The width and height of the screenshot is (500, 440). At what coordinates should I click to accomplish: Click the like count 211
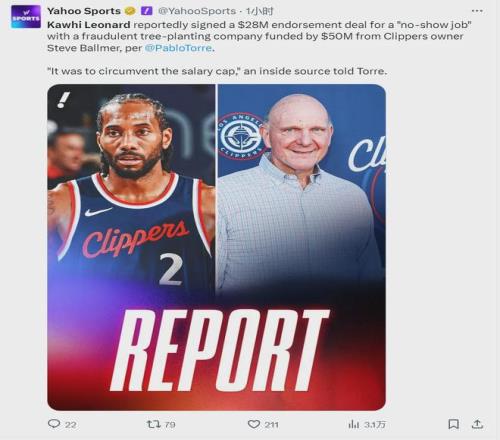272,425
